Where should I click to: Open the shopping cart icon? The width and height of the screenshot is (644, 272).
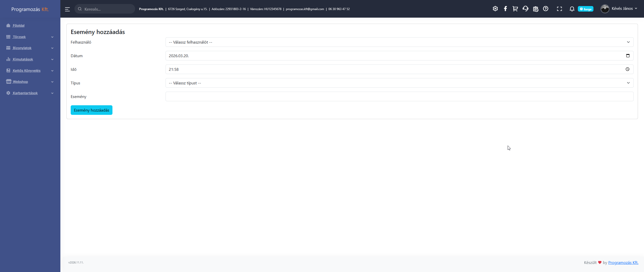(x=515, y=9)
